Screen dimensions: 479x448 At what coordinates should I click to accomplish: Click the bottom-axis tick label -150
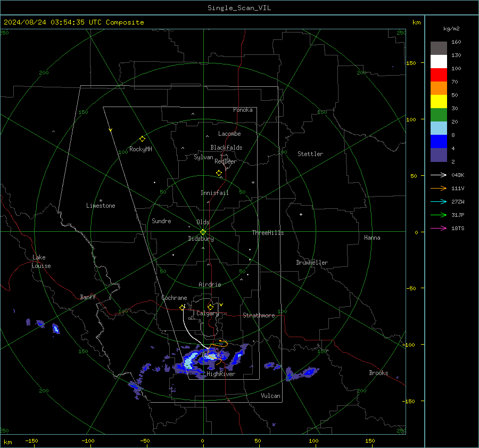click(31, 441)
